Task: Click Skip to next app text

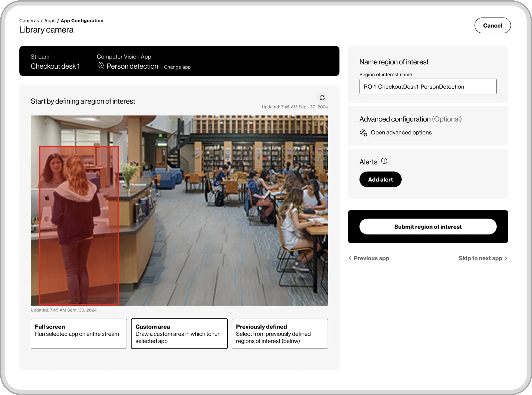Action: pyautogui.click(x=480, y=258)
